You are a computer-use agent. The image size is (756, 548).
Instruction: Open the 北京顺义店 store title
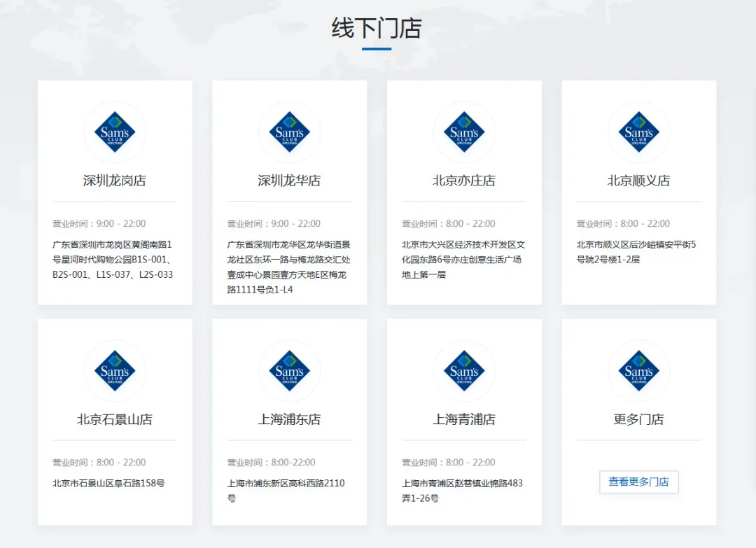[x=639, y=181]
